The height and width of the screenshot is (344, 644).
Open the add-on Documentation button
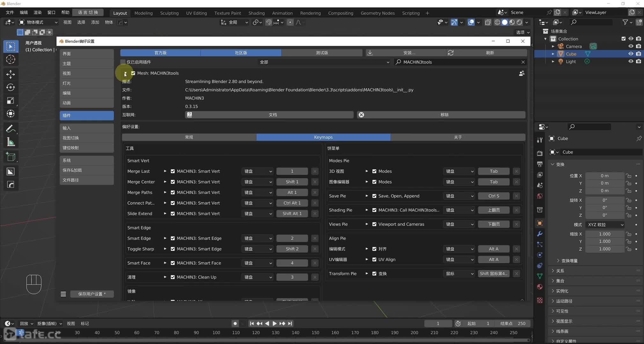tap(269, 115)
